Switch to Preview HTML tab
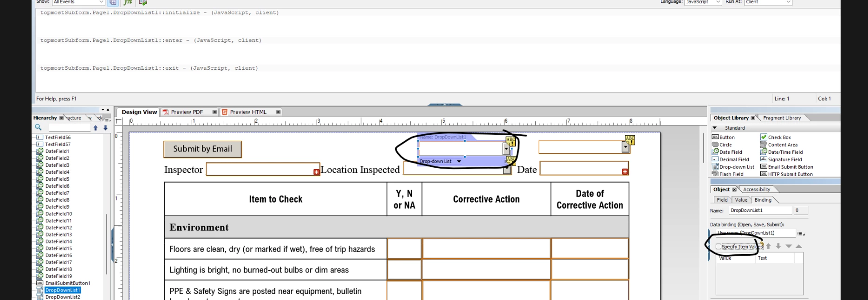The width and height of the screenshot is (868, 300). coord(248,112)
